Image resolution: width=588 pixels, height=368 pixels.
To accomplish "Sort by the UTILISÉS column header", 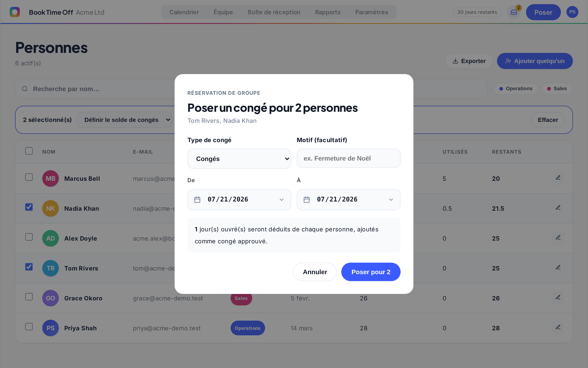I will pos(455,152).
